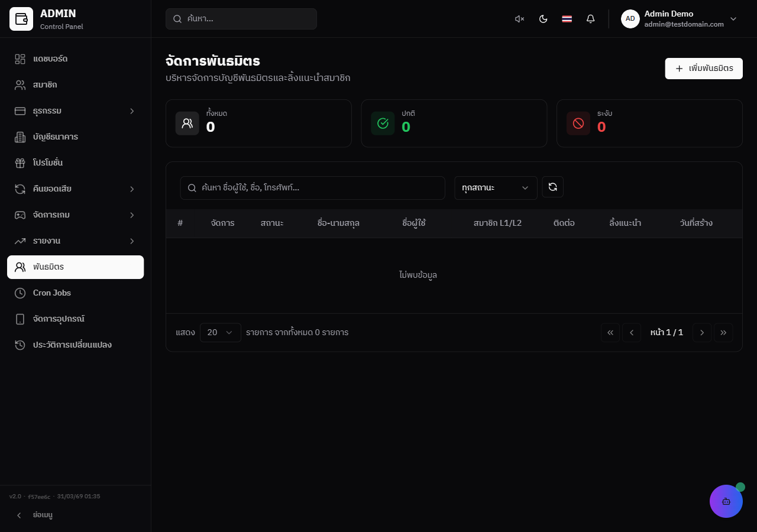The image size is (757, 532).
Task: Open แดชบอร์ด in the sidebar
Action: pos(75,59)
